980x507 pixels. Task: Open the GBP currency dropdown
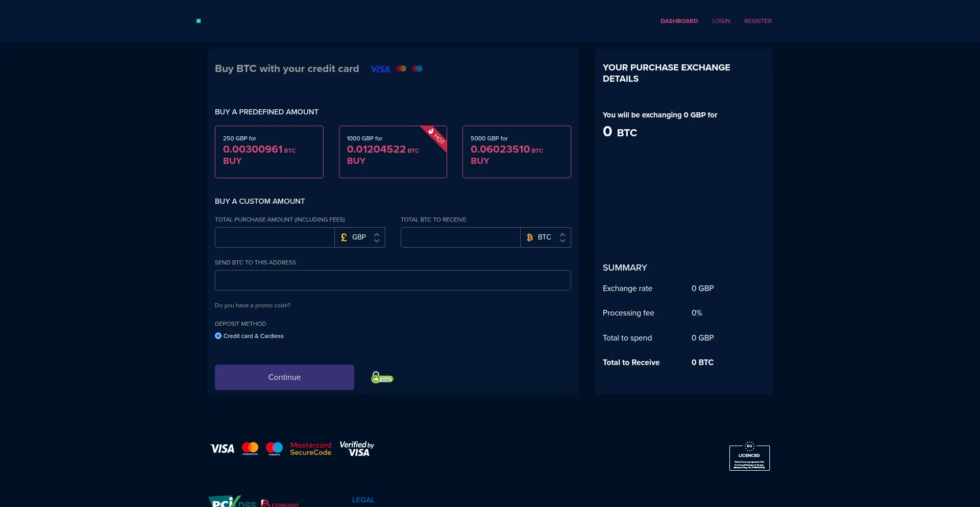(360, 237)
